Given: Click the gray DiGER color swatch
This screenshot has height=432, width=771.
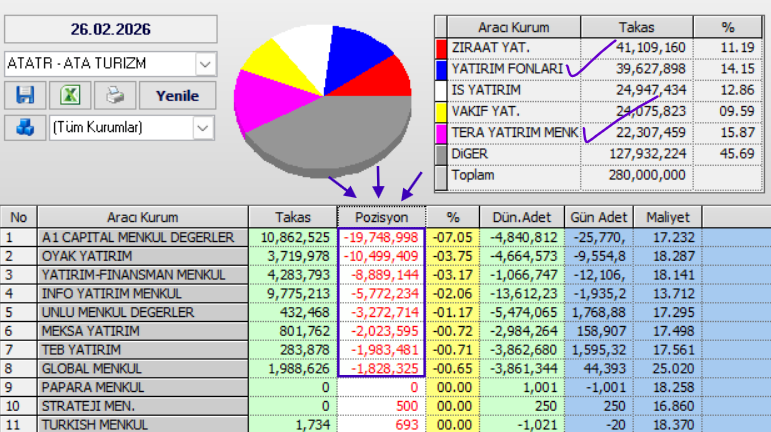Looking at the screenshot, I should tap(441, 154).
